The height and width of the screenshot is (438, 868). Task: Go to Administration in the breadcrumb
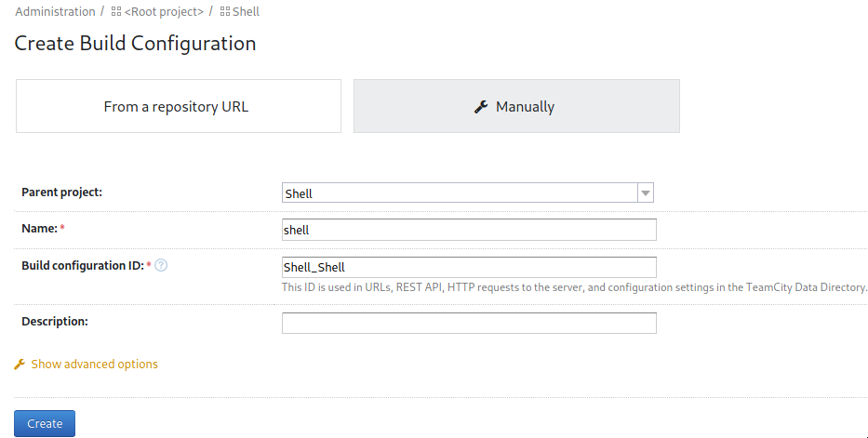coord(55,11)
